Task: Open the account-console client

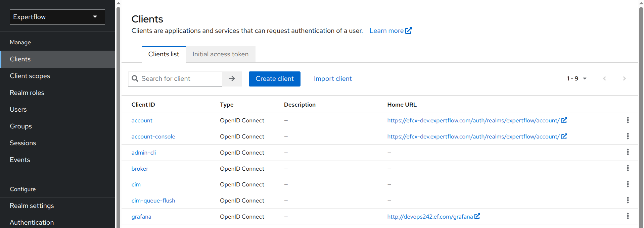Action: tap(153, 137)
